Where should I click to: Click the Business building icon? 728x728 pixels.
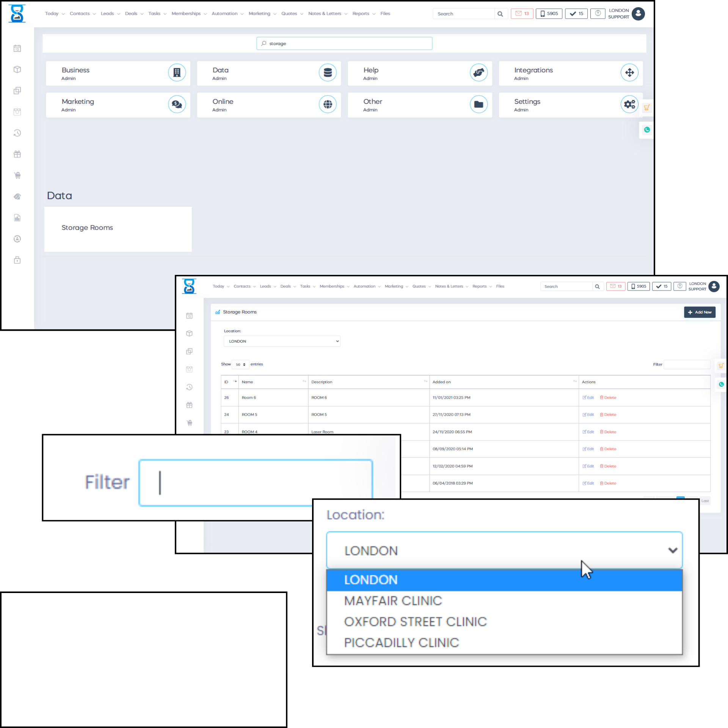tap(177, 72)
